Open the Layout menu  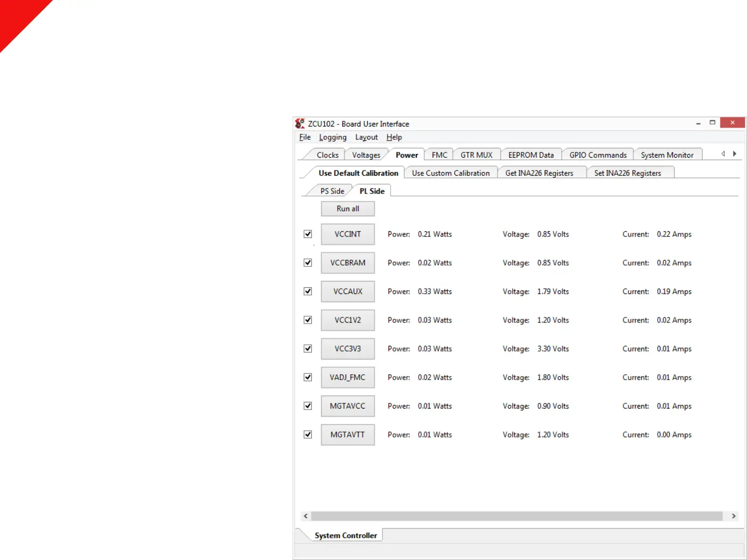tap(366, 137)
